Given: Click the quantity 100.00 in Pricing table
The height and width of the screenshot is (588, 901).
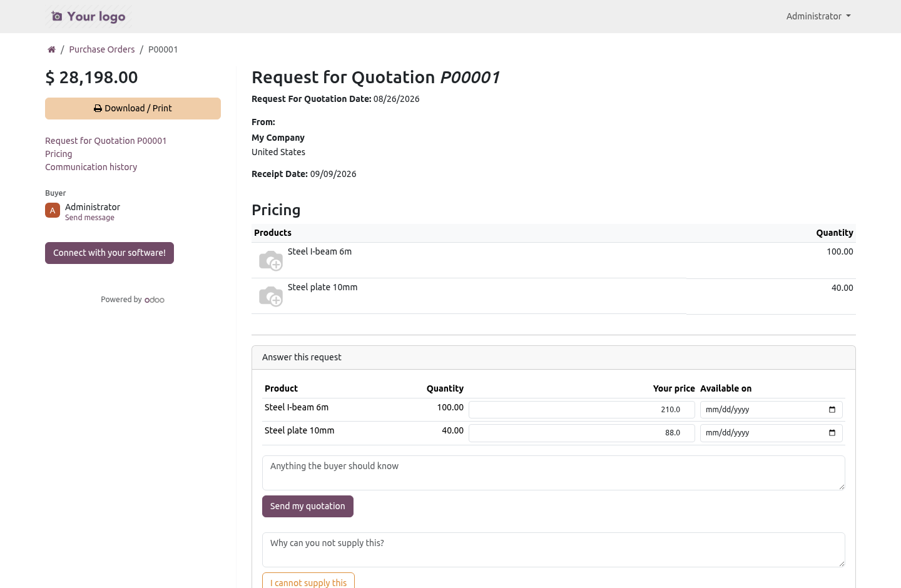Looking at the screenshot, I should [840, 251].
